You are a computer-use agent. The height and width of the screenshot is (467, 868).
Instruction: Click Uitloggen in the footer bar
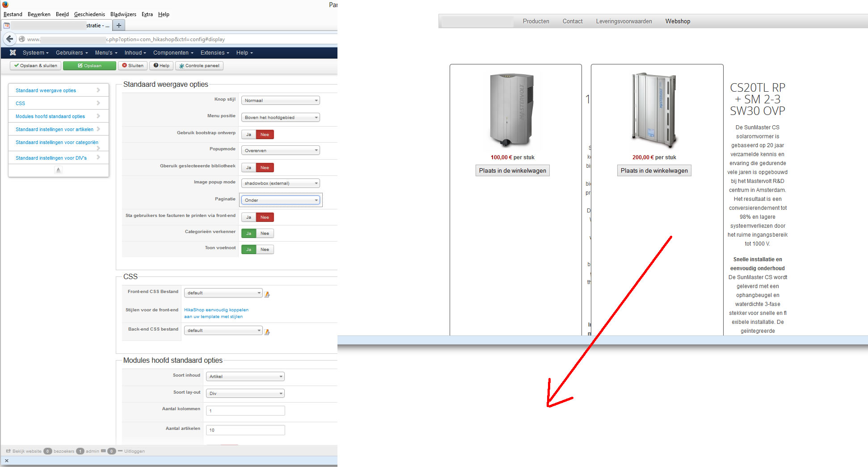point(135,451)
